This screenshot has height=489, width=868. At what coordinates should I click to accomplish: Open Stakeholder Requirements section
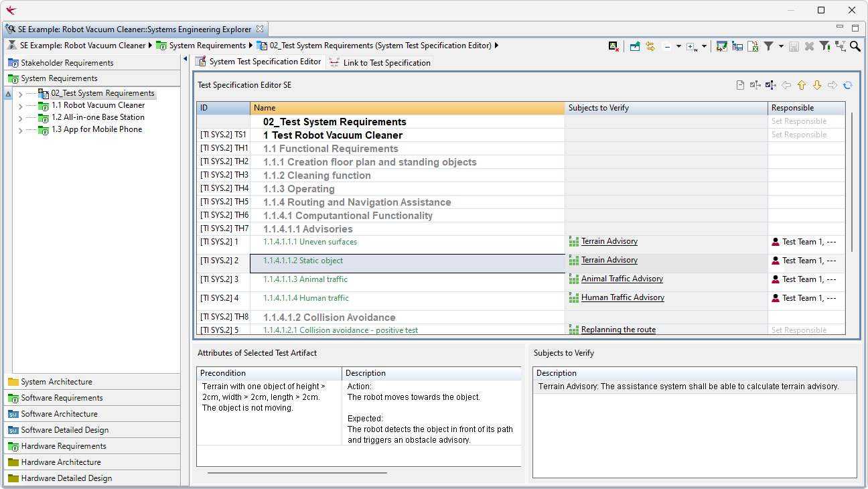tap(92, 63)
